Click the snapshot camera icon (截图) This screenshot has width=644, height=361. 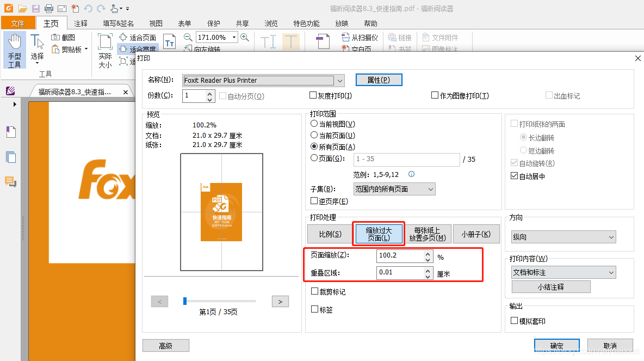click(x=55, y=38)
